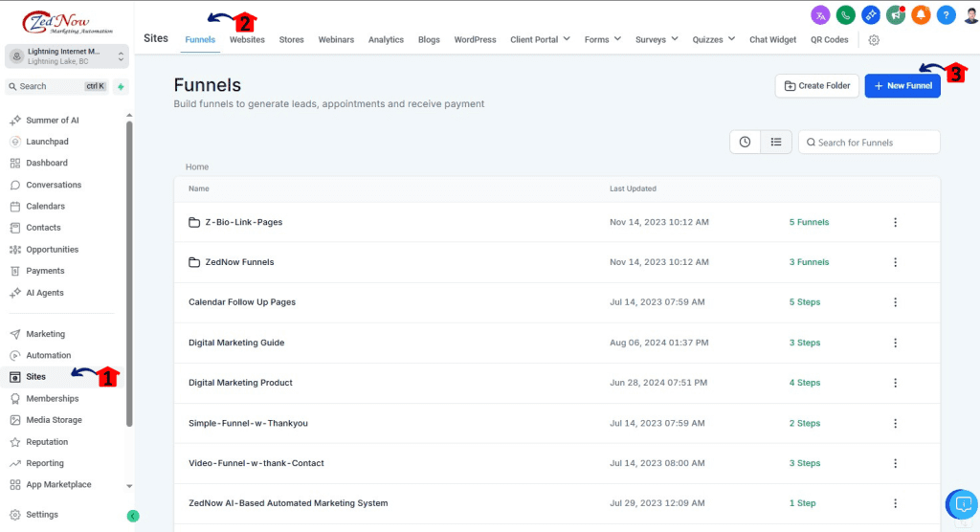Open Contacts in sidebar
This screenshot has width=980, height=532.
[35, 228]
